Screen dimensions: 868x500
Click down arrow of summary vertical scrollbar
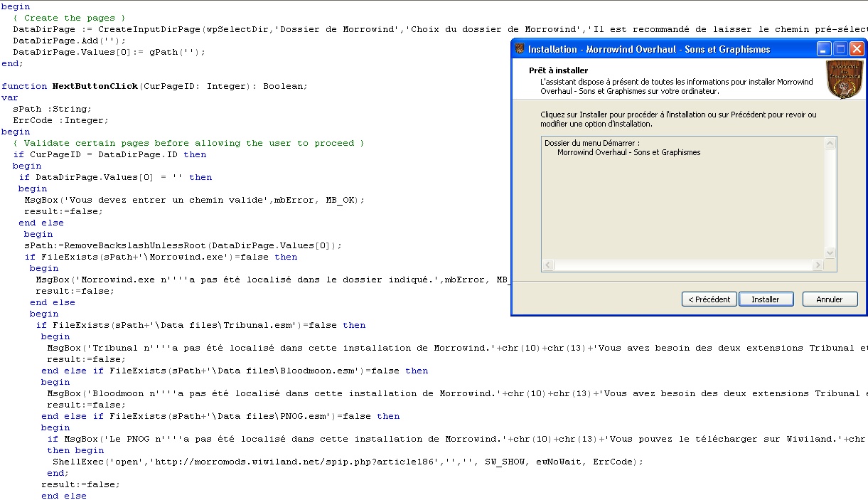[830, 252]
